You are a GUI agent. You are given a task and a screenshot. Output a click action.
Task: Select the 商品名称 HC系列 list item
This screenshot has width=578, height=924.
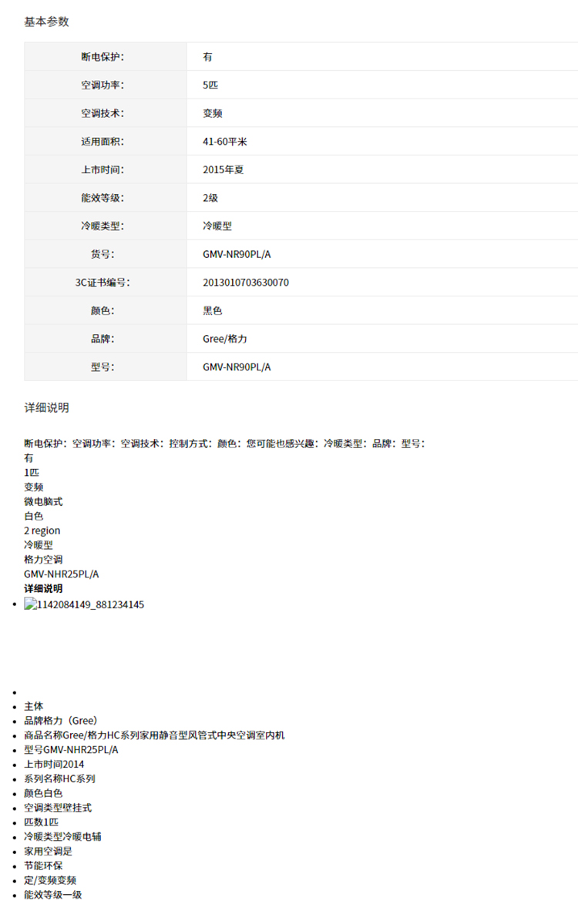pyautogui.click(x=154, y=735)
